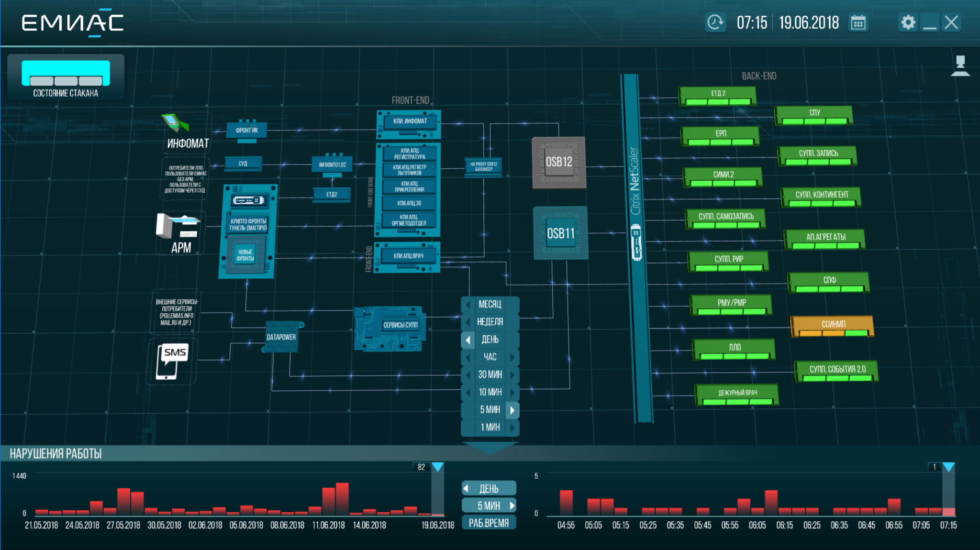Select МЕСЯЦ in time scale menu
The height and width of the screenshot is (550, 980).
click(490, 304)
